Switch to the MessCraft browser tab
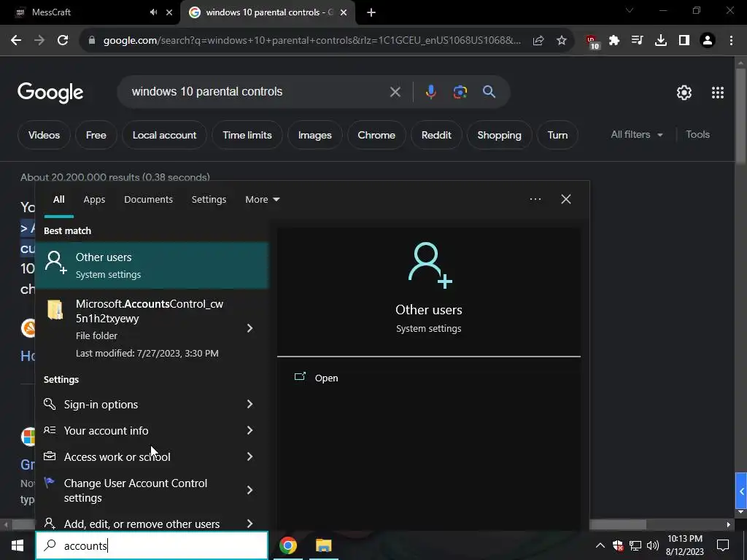Screen dimensions: 747x560 (x=90, y=12)
